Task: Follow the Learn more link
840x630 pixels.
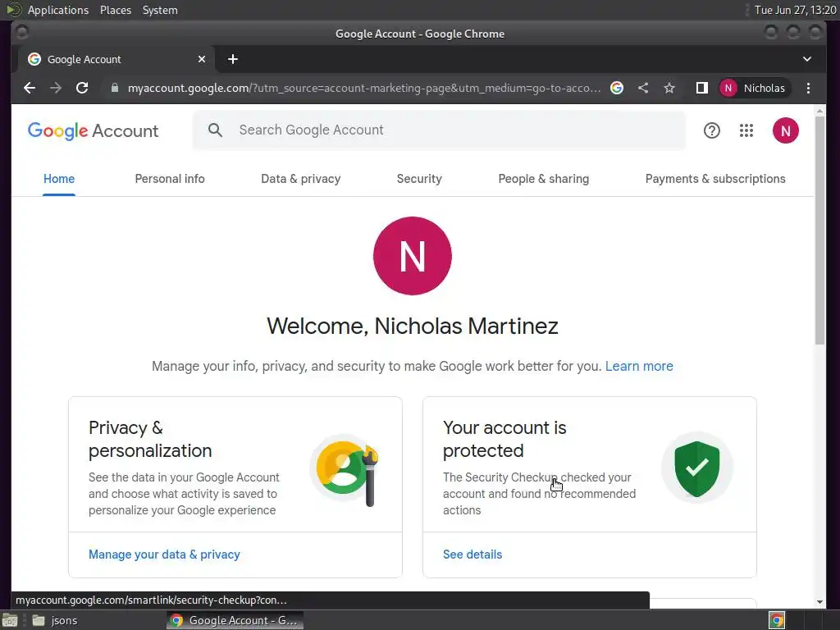Action: tap(639, 366)
